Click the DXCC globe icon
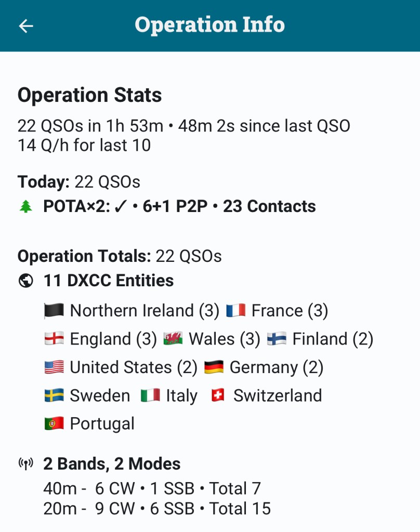Screen dimensions: 420x532 (x=25, y=281)
